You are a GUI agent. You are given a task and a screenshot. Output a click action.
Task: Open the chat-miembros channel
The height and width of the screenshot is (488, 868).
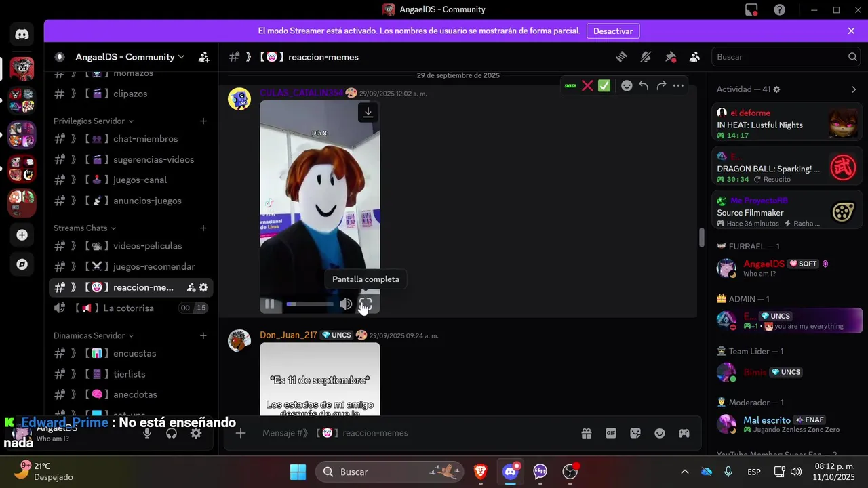[130, 139]
